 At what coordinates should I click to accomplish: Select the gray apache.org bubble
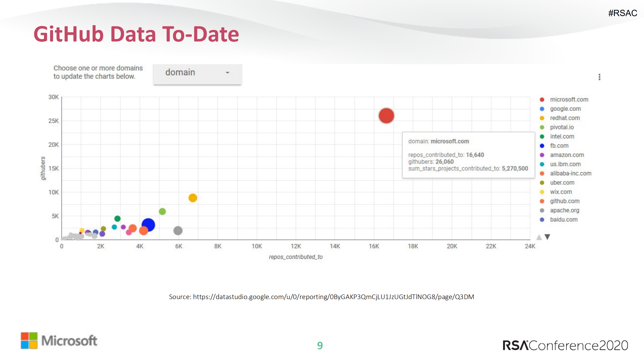(x=178, y=230)
